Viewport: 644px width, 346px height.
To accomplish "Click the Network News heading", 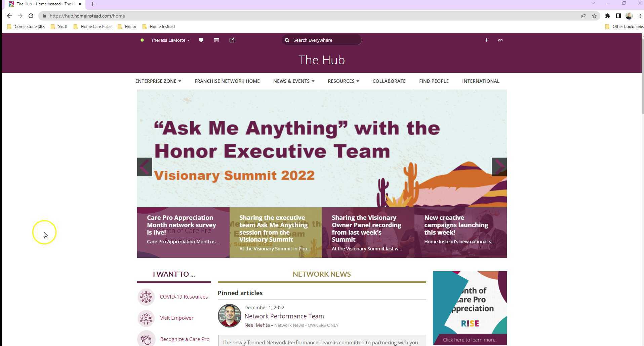I will tap(322, 274).
